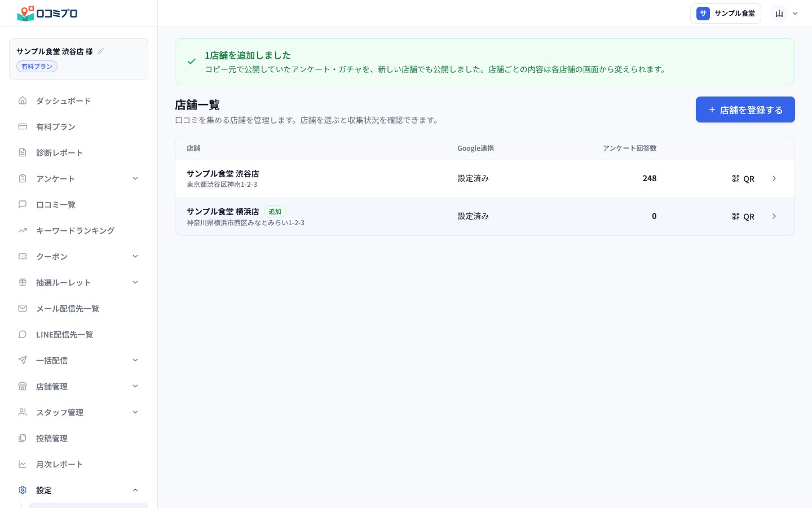Click the ダッシュボード home icon
This screenshot has height=508, width=812.
[x=23, y=100]
